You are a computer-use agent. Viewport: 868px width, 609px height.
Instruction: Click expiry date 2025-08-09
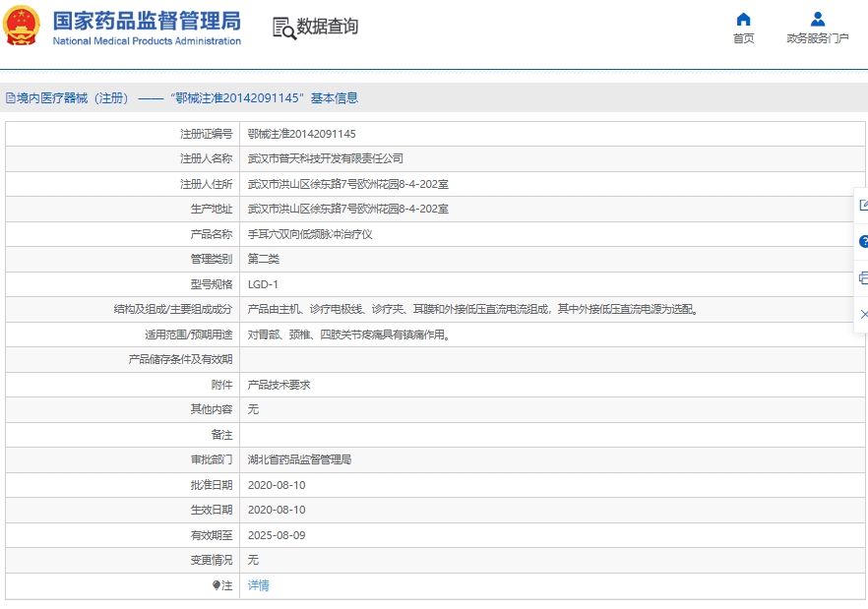click(x=277, y=535)
